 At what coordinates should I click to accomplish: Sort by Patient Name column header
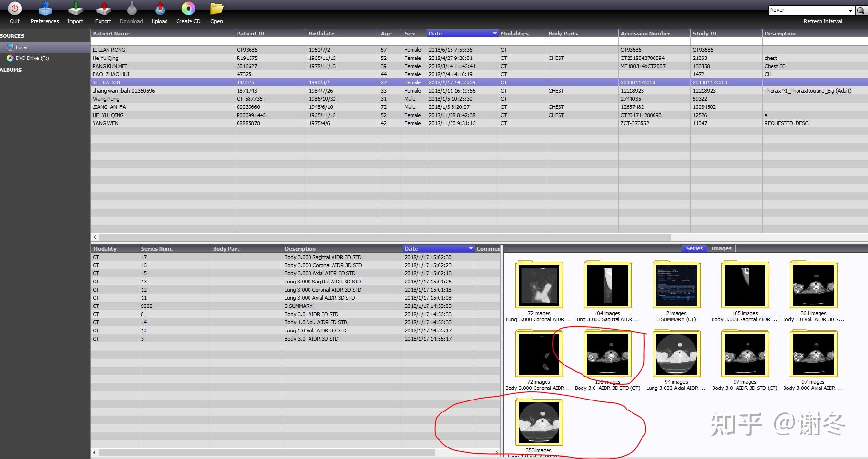tap(162, 34)
